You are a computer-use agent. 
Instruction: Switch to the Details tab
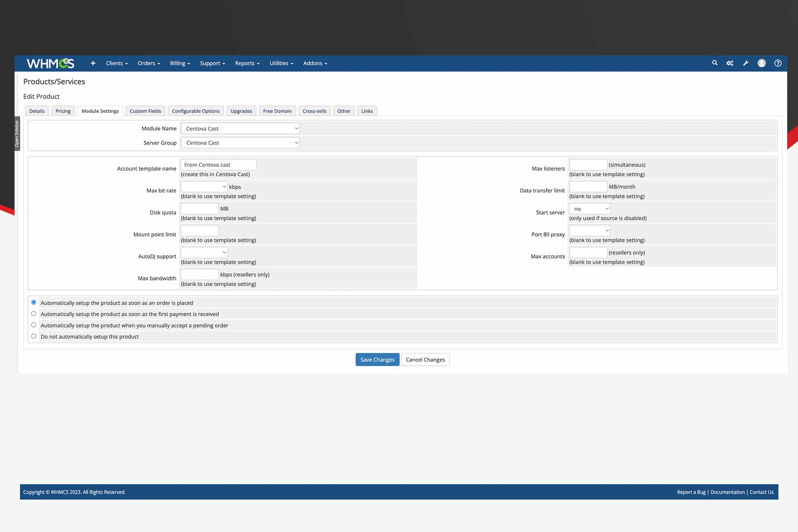click(37, 111)
